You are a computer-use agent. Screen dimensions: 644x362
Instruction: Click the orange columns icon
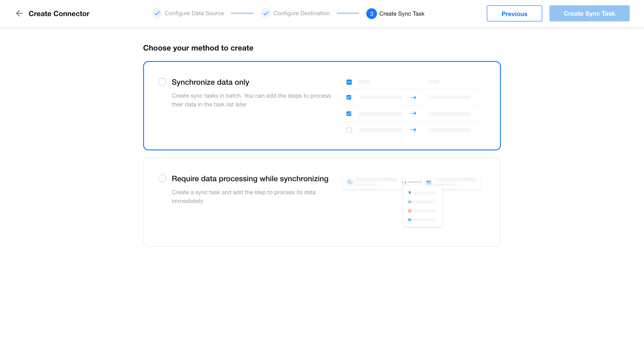pyautogui.click(x=409, y=211)
